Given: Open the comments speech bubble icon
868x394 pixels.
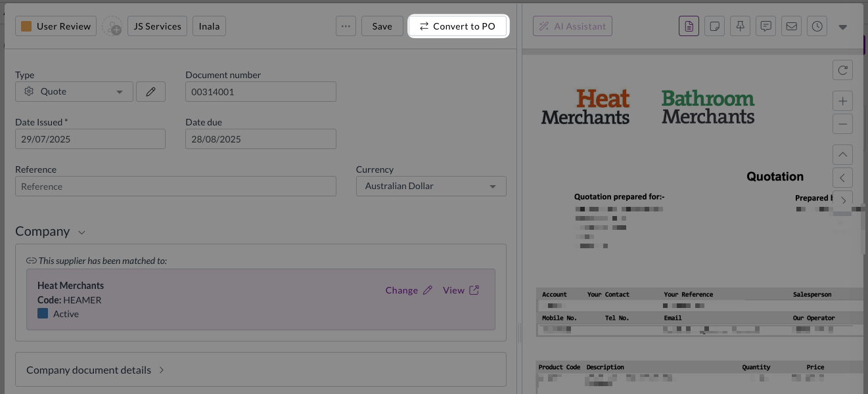Looking at the screenshot, I should pyautogui.click(x=765, y=26).
